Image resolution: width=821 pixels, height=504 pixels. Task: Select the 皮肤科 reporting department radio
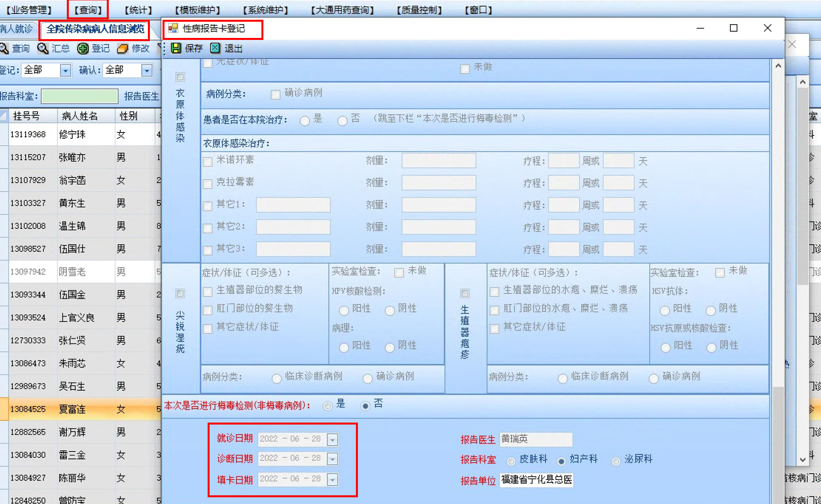[x=511, y=461]
